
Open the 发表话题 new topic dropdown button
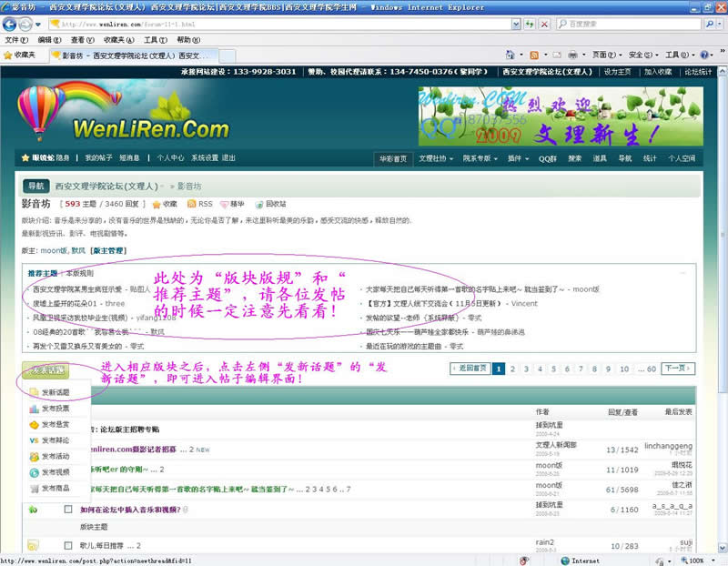pos(45,370)
